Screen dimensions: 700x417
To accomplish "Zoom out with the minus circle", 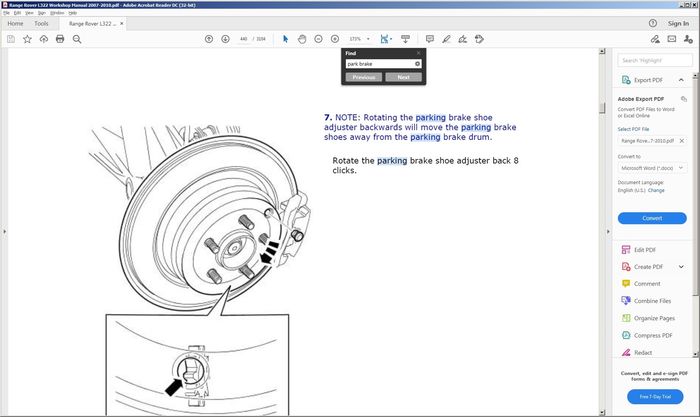I will click(x=318, y=39).
